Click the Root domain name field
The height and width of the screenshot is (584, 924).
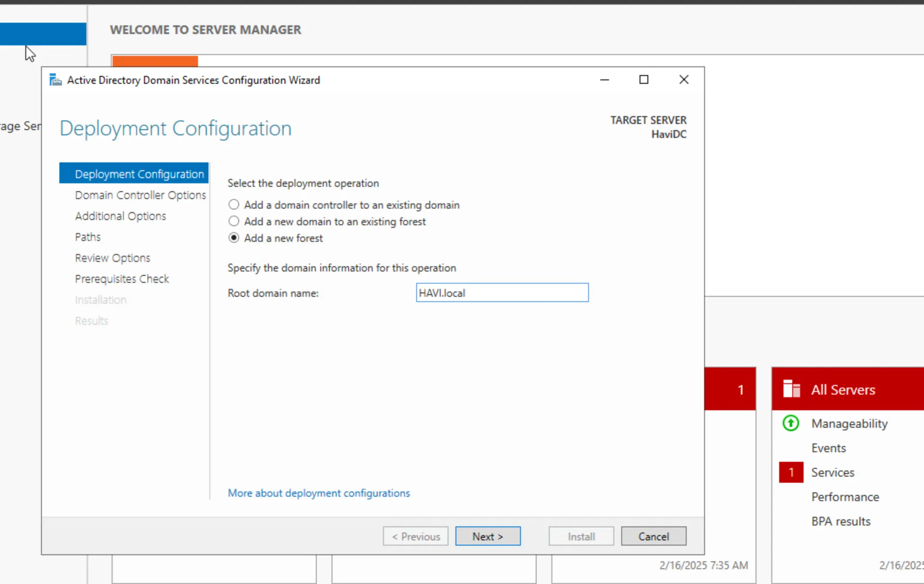tap(502, 293)
